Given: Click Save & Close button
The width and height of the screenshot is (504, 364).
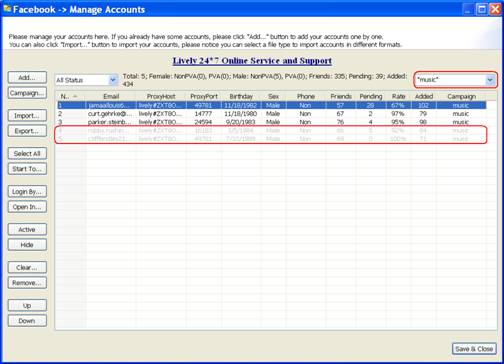Looking at the screenshot, I should [x=474, y=349].
